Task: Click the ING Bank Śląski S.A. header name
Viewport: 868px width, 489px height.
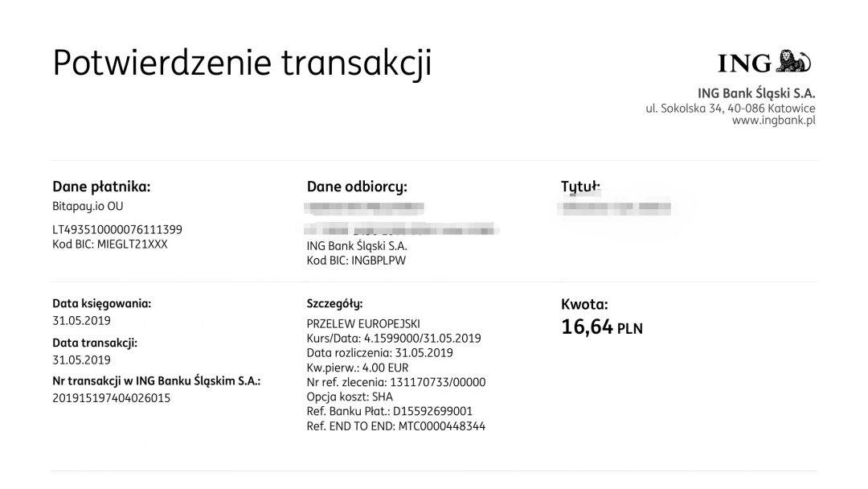Action: pos(756,93)
